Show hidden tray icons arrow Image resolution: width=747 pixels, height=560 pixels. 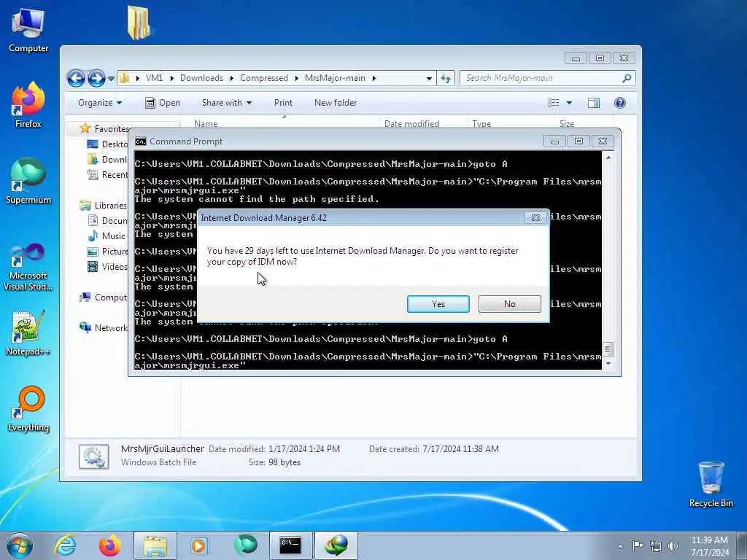tap(620, 546)
